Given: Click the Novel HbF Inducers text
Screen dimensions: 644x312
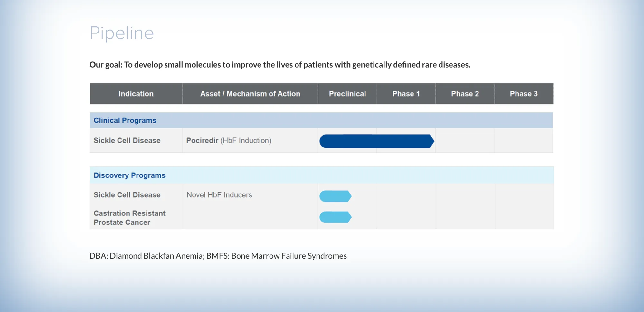Looking at the screenshot, I should [219, 195].
